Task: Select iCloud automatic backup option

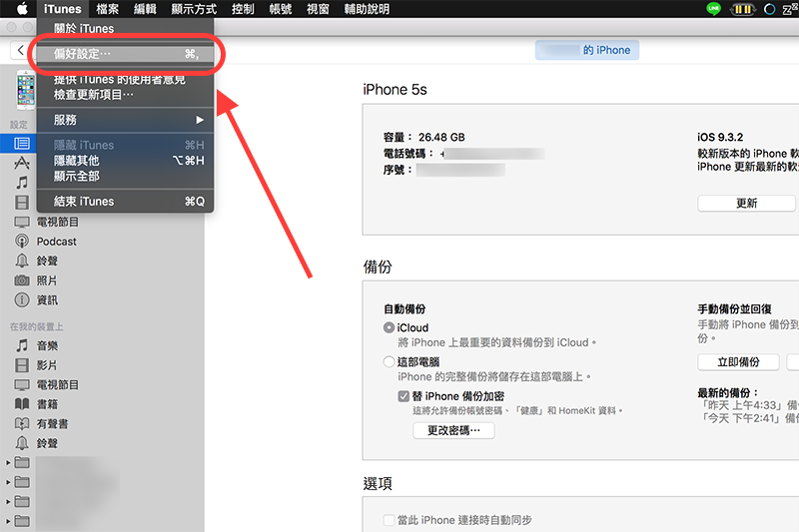Action: [x=390, y=327]
